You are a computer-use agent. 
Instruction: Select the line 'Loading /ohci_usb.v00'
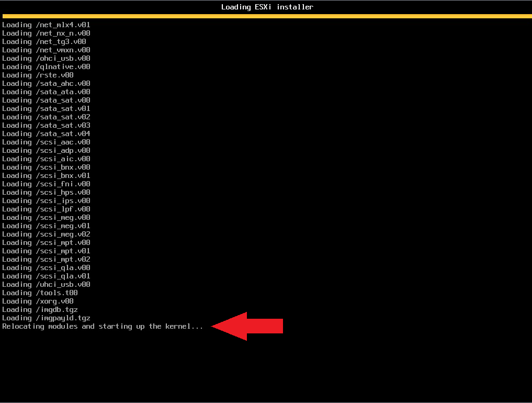[46, 59]
